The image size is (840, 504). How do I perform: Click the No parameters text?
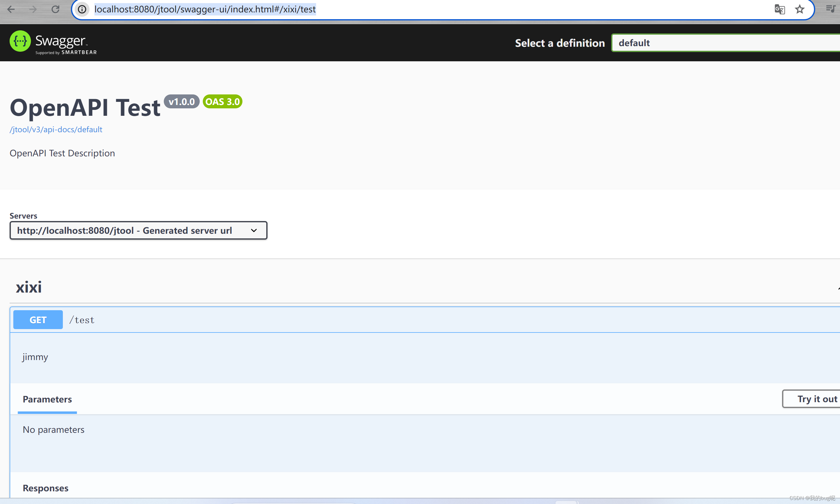tap(53, 430)
